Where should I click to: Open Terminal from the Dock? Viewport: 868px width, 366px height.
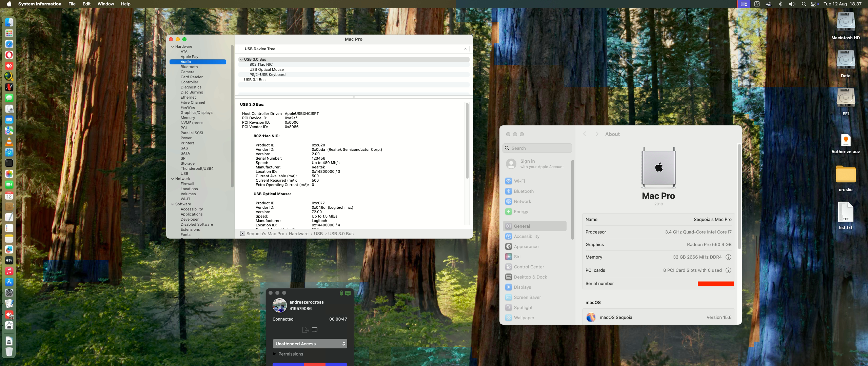[9, 163]
